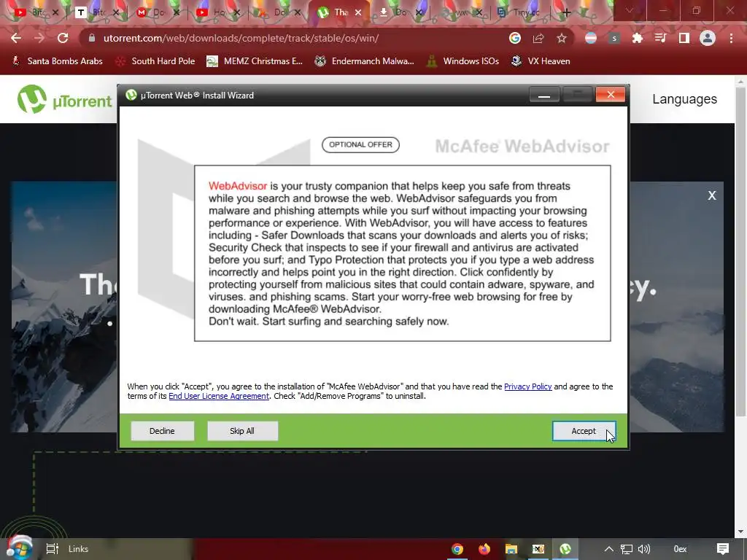Open the End User License Agreement link
Screen dimensions: 747x560
tap(219, 396)
